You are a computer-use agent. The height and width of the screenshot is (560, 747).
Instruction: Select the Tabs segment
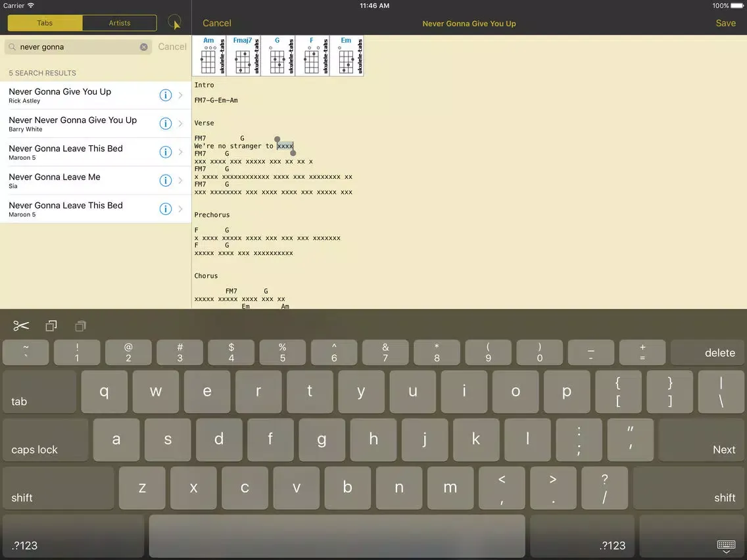tap(45, 23)
